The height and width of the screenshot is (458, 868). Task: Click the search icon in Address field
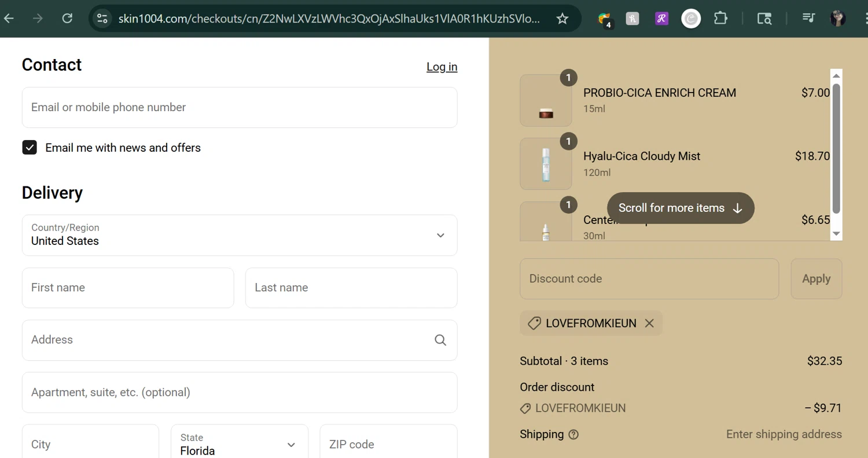[x=440, y=340]
